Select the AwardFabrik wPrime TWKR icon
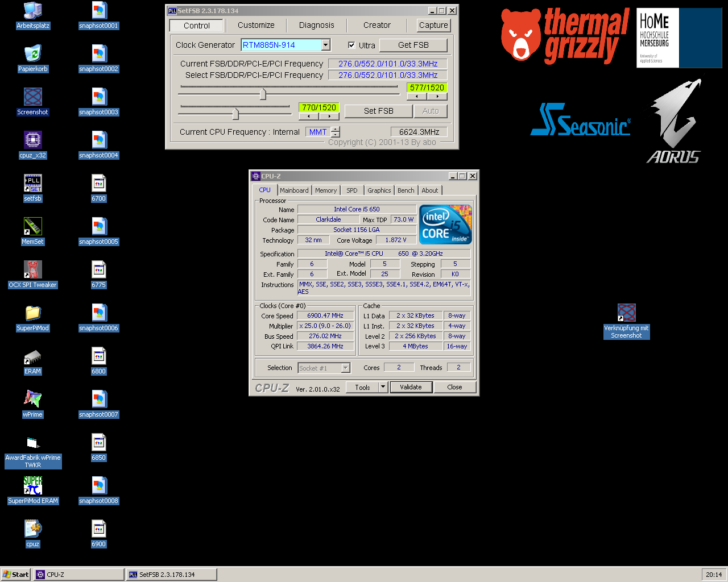 tap(33, 451)
